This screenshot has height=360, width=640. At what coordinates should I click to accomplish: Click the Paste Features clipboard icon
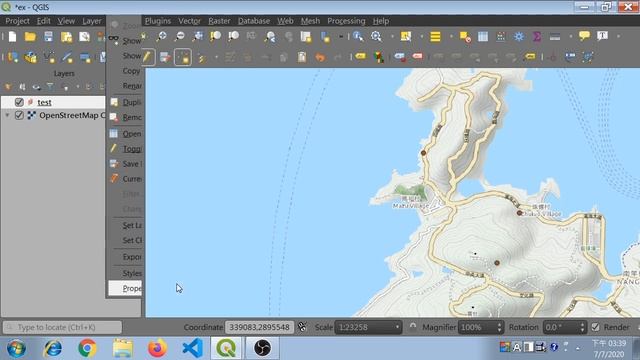pyautogui.click(x=302, y=57)
